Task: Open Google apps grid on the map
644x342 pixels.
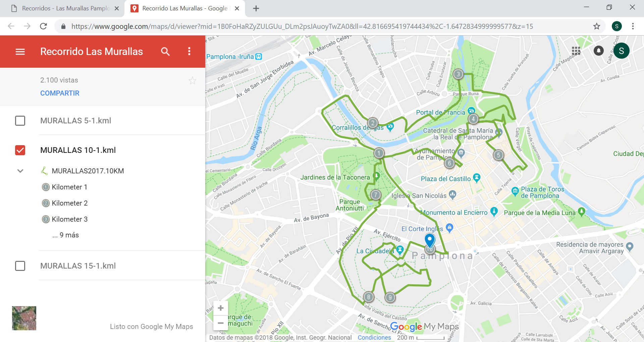Action: point(576,51)
